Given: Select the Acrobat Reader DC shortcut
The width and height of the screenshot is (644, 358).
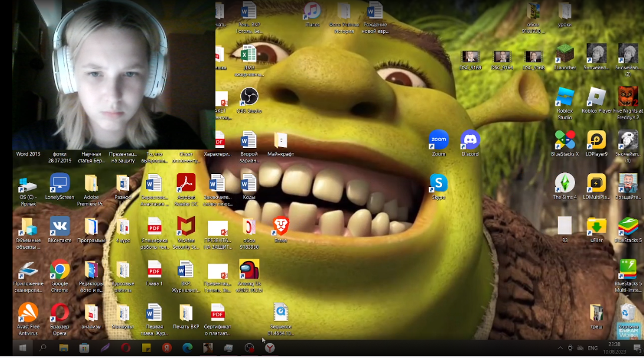Looking at the screenshot, I should pos(186,183).
